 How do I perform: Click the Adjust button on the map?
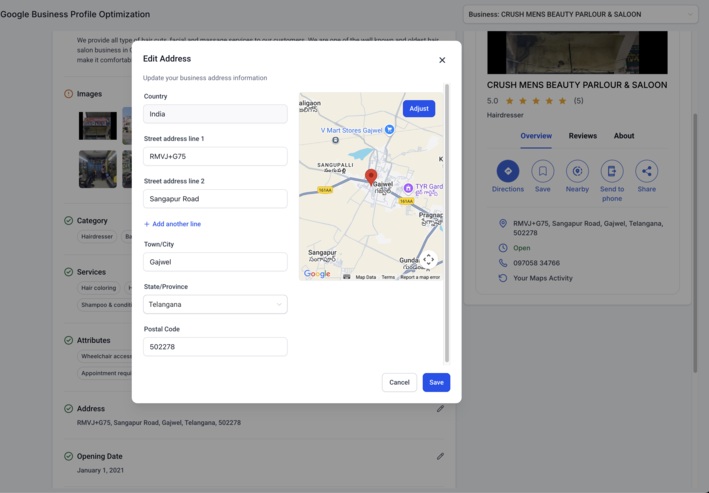(x=419, y=109)
